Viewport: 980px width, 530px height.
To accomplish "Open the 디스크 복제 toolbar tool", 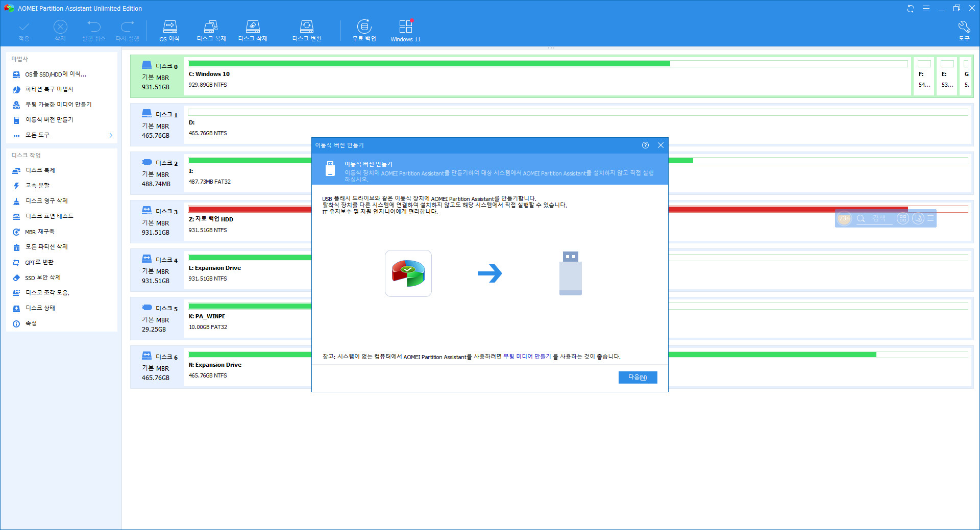I will click(211, 31).
